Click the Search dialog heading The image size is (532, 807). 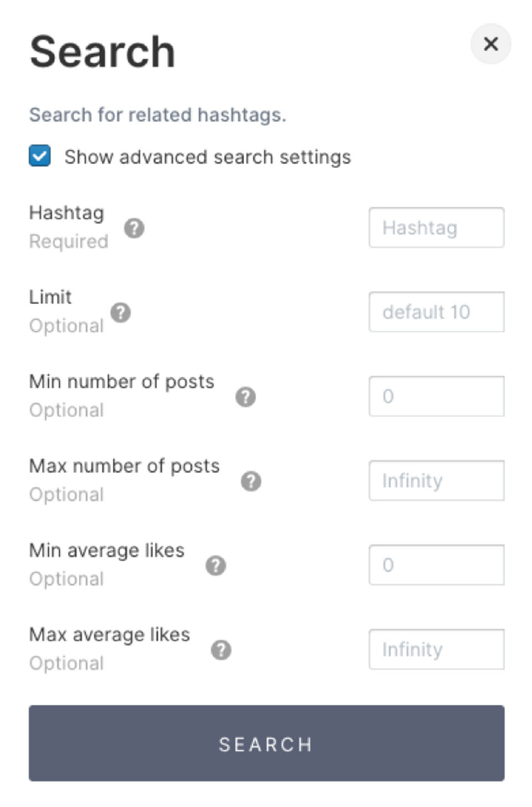(x=103, y=52)
